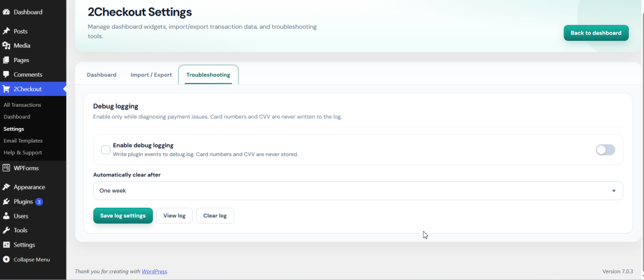The height and width of the screenshot is (280, 644).
Task: Open the WPForms menu label
Action: [26, 168]
